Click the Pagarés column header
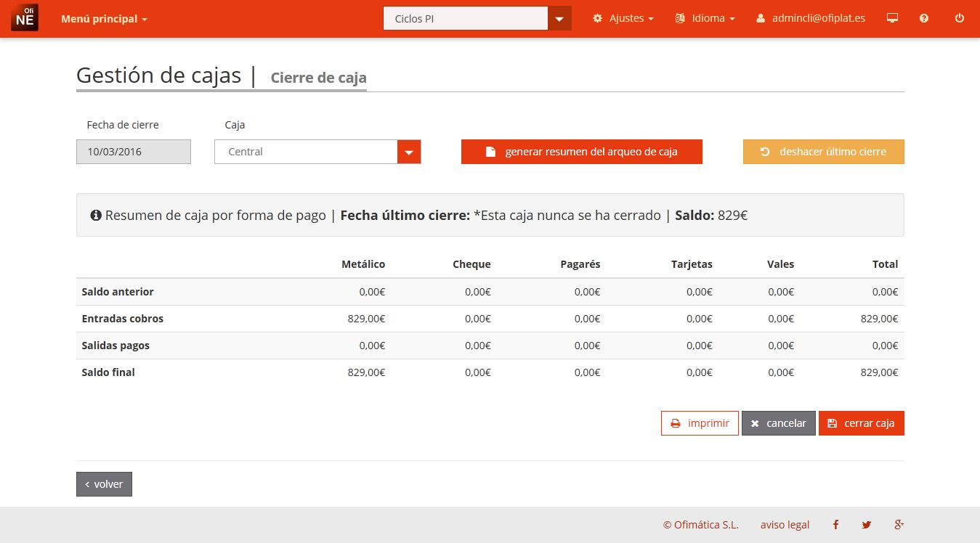 click(580, 264)
